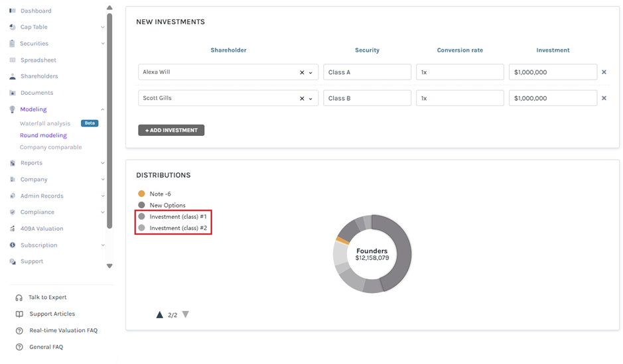Click the Reports icon
The height and width of the screenshot is (364, 623).
(13, 163)
